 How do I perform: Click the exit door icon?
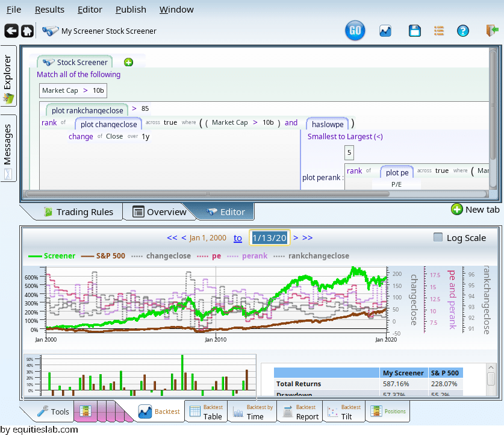coord(492,31)
